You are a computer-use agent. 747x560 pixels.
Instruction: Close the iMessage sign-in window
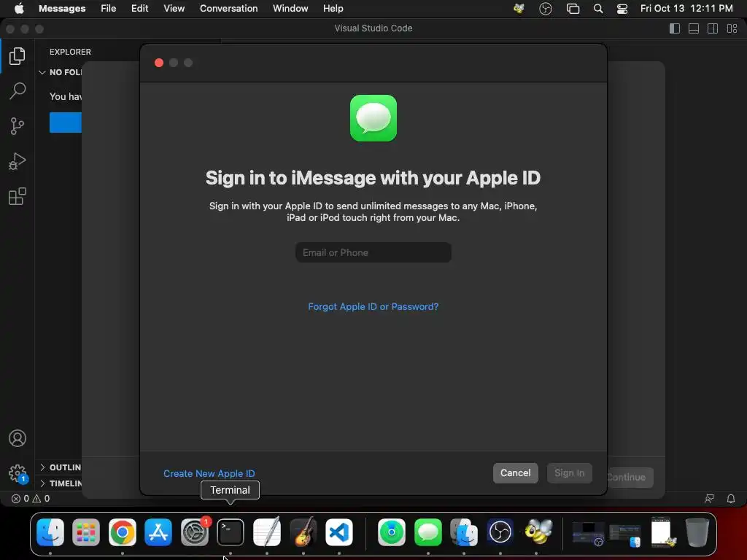(x=159, y=63)
